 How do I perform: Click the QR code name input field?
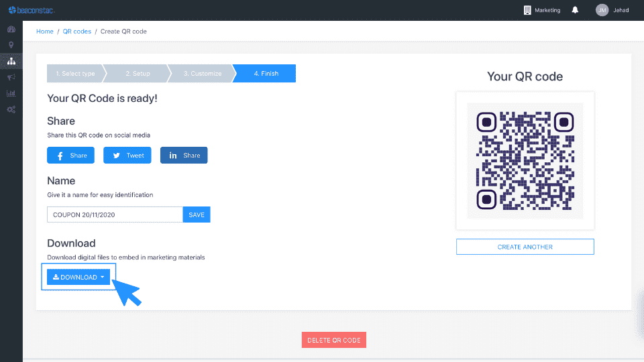click(x=115, y=215)
